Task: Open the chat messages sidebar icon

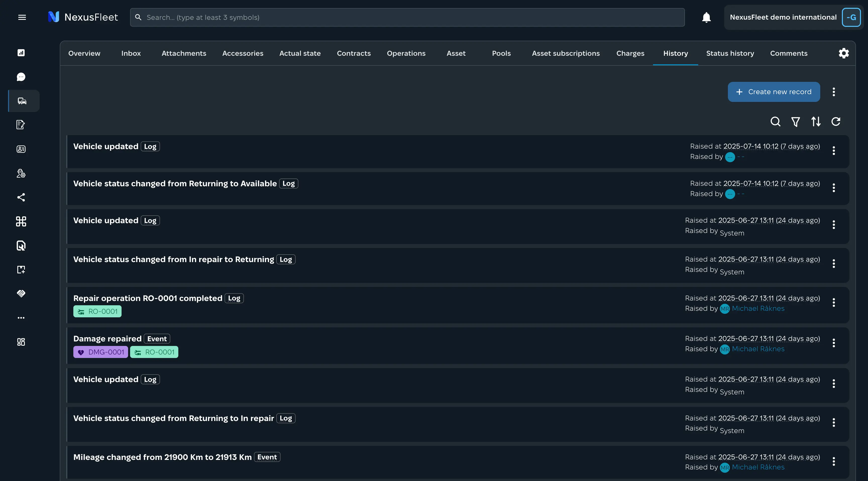Action: click(21, 77)
